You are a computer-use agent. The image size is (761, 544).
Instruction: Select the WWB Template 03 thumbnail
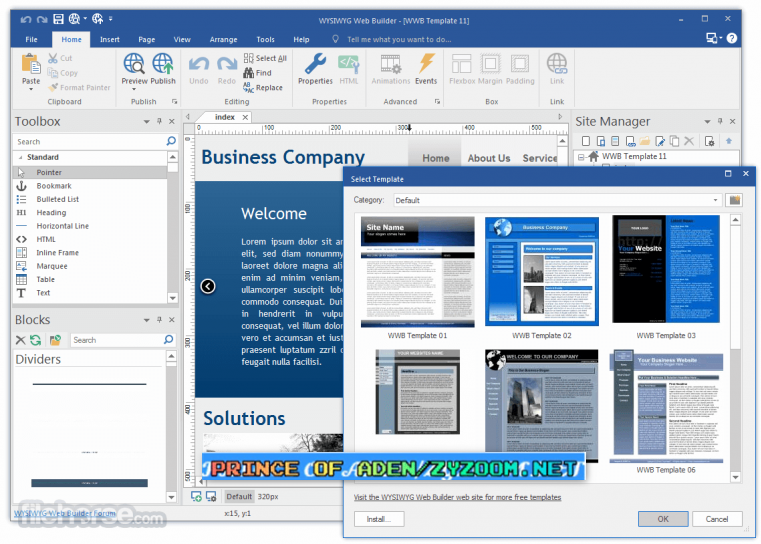tap(666, 269)
